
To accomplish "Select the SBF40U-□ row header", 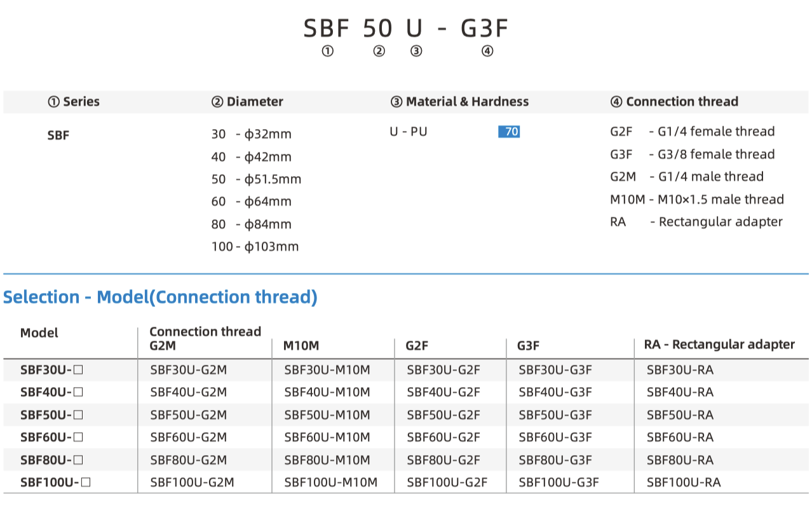I will pyautogui.click(x=51, y=392).
